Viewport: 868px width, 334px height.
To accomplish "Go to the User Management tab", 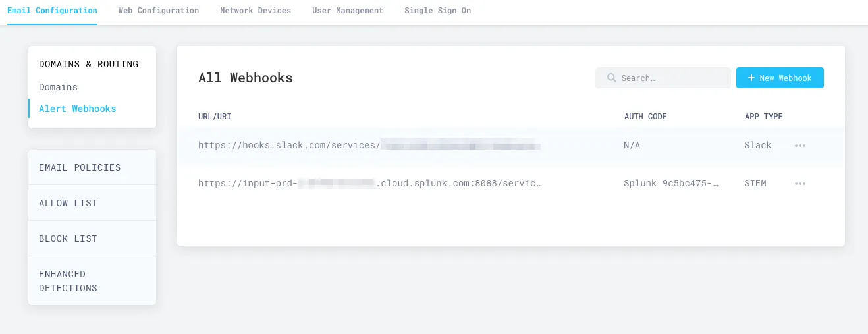I will click(x=347, y=11).
